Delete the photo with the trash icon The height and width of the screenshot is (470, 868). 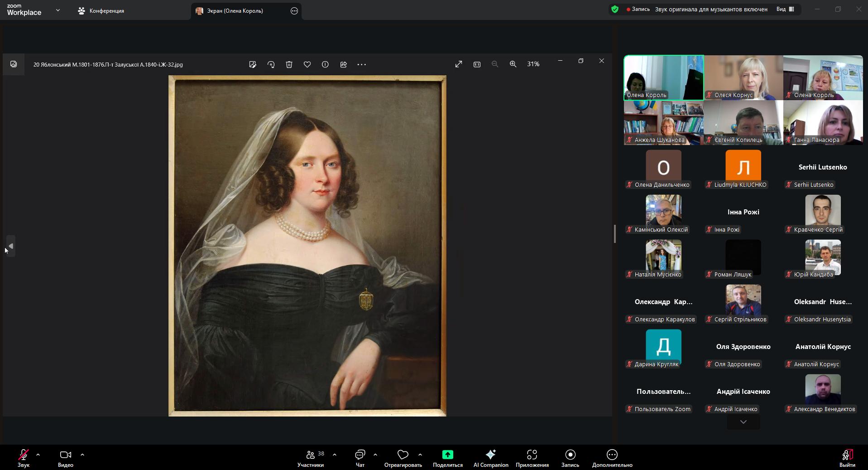point(289,64)
